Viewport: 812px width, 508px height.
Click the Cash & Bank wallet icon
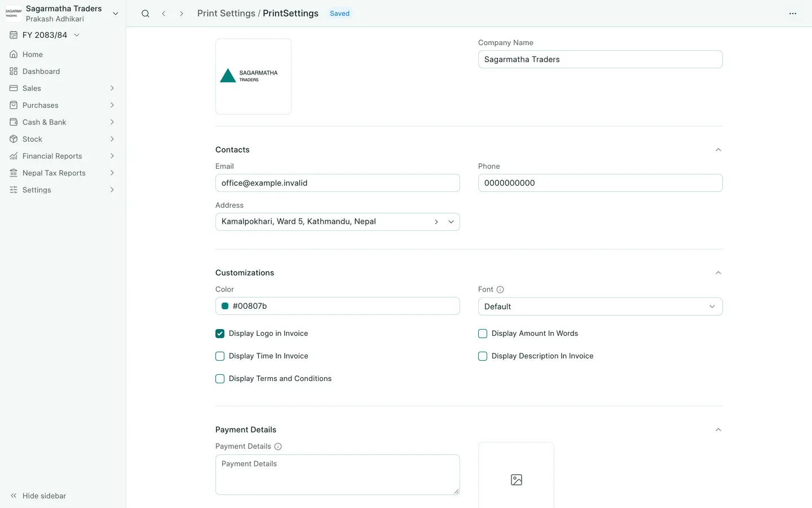tap(14, 122)
